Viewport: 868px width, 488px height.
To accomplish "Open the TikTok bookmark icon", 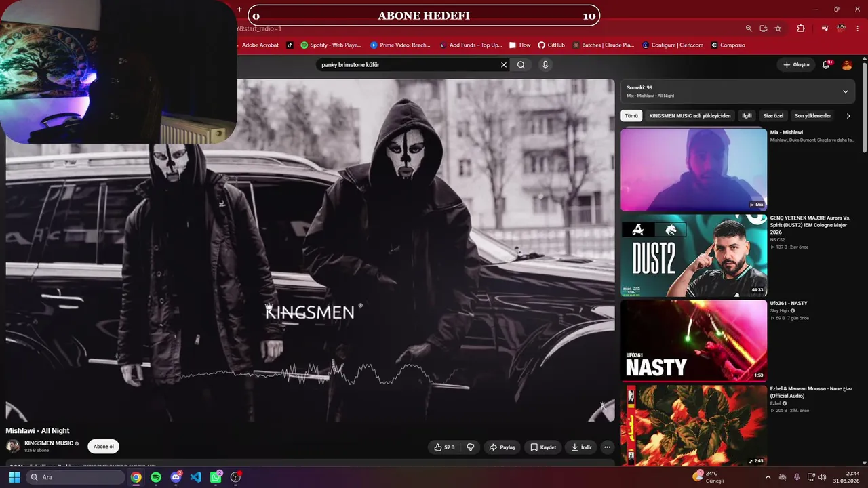I will click(290, 45).
